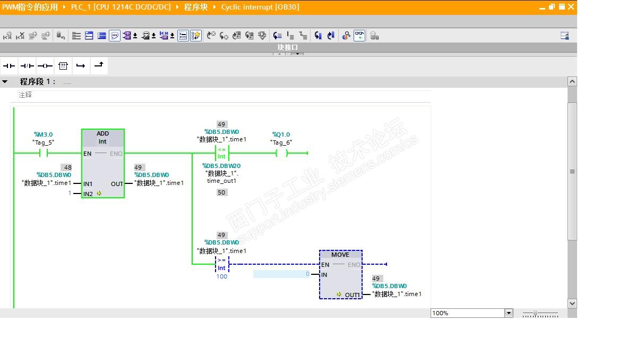This screenshot has width=644, height=362.
Task: Click PLC_1 [CPU 1214C DC/DC/DC] breadcrumb
Action: coord(121,7)
